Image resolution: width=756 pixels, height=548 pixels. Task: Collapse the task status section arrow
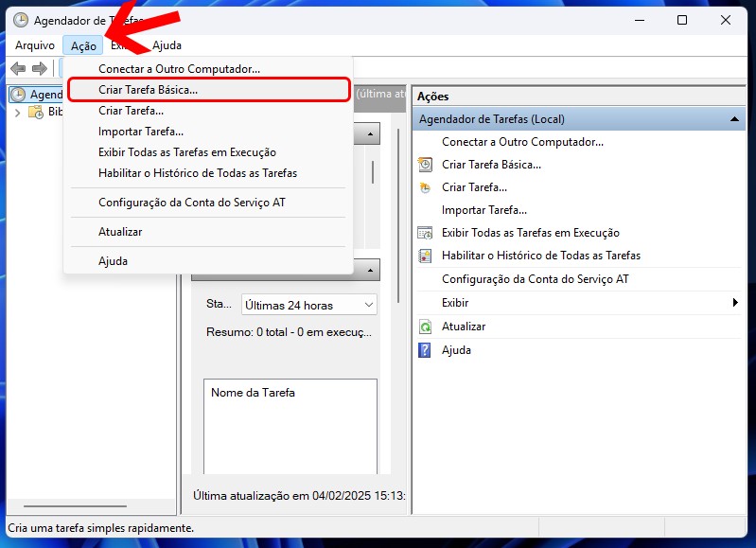(x=370, y=270)
